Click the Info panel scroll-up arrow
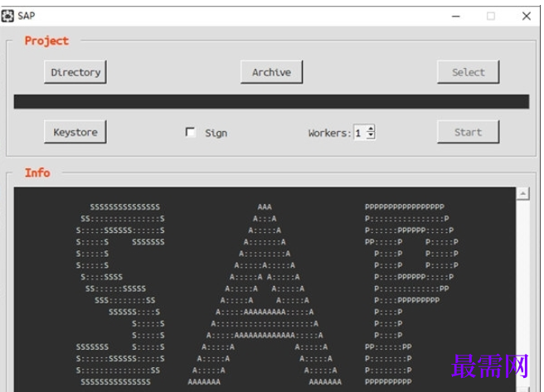 (522, 193)
